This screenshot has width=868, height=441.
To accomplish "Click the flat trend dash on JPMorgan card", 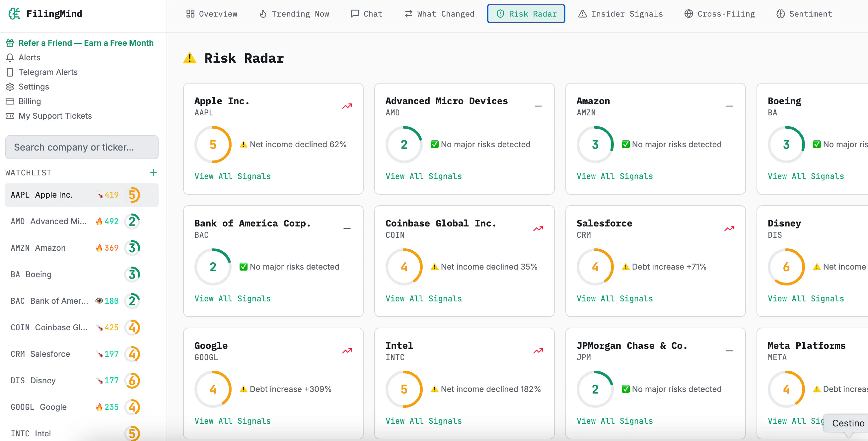I will point(729,350).
